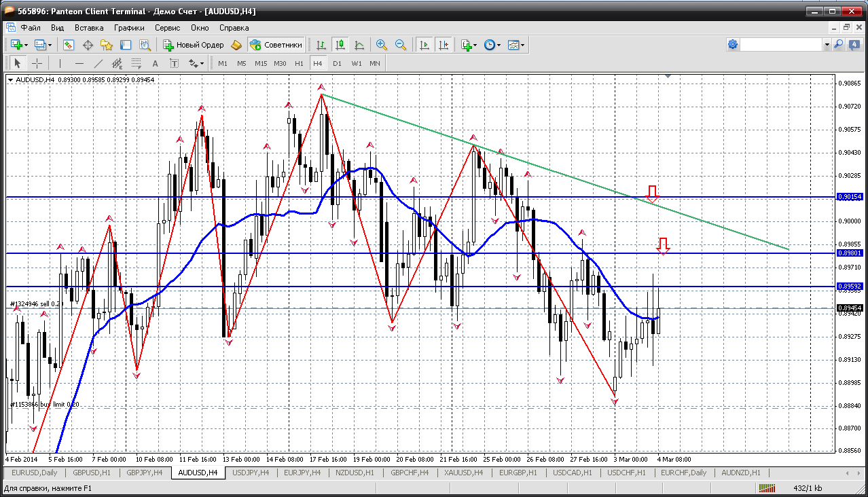
Task: Open the Вид menu
Action: pyautogui.click(x=58, y=28)
